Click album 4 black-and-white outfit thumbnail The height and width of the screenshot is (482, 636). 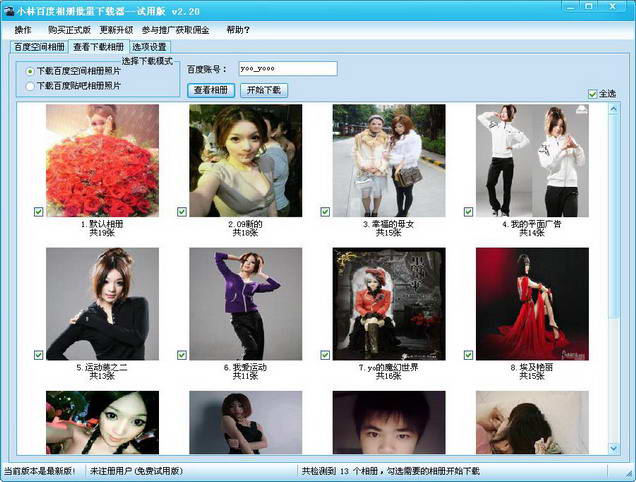tap(532, 160)
